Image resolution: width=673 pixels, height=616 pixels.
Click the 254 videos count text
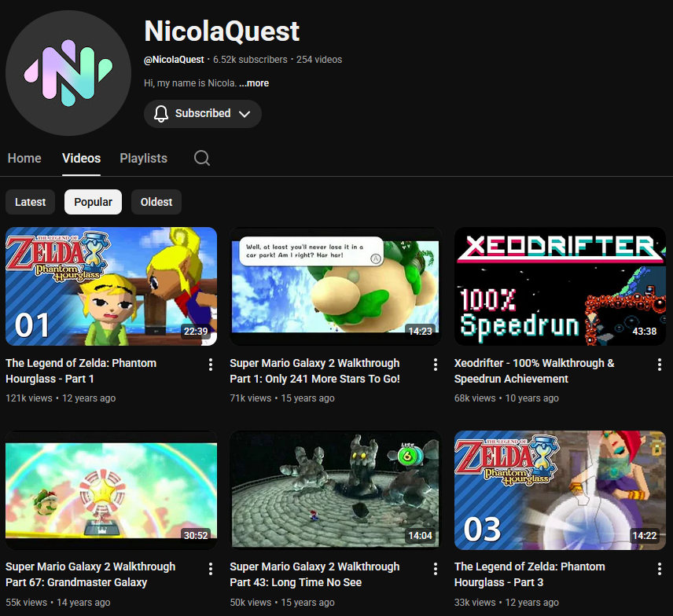(319, 60)
